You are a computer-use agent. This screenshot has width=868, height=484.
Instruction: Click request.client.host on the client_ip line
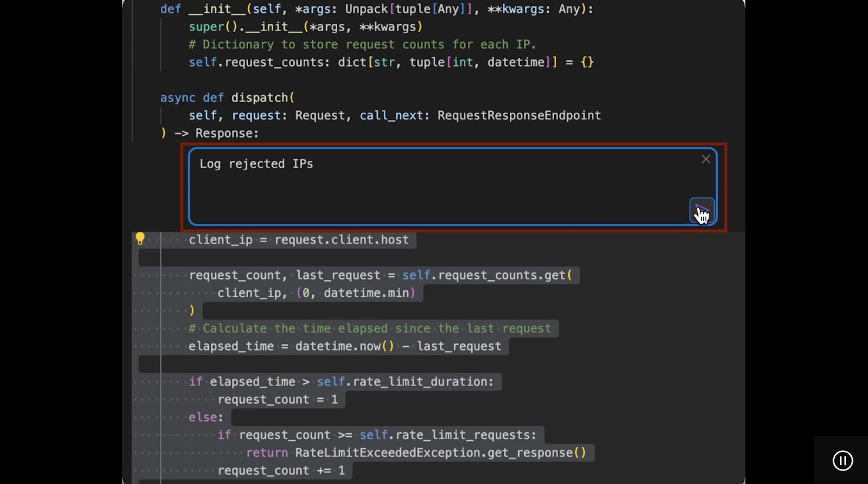pos(341,240)
